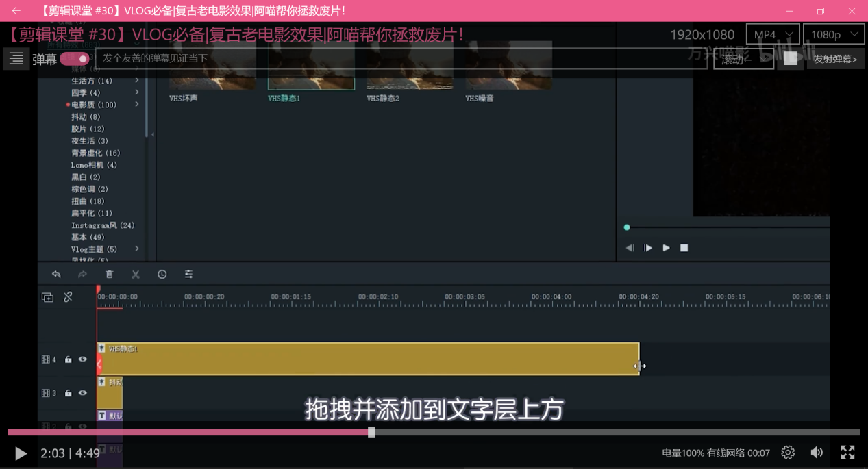Click the pink video progress bar handle
This screenshot has height=469, width=868.
[371, 432]
